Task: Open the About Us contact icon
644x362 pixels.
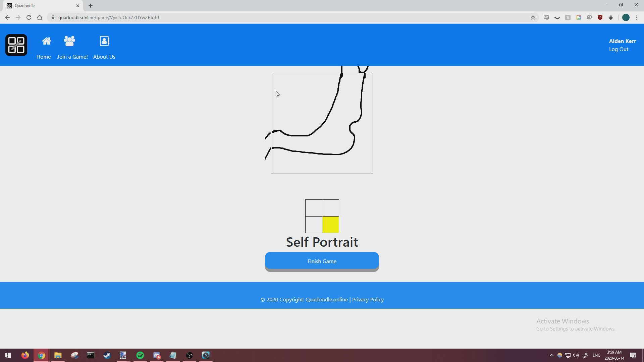Action: pyautogui.click(x=104, y=41)
